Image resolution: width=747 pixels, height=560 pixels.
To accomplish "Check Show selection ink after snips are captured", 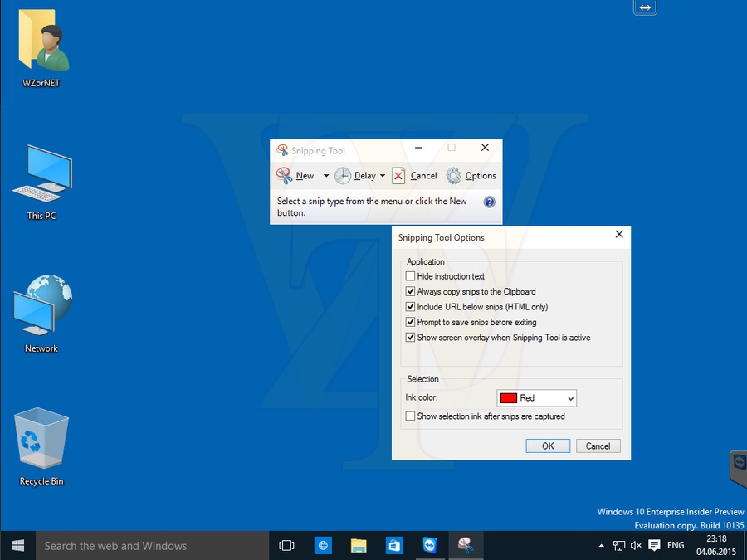I will click(411, 416).
